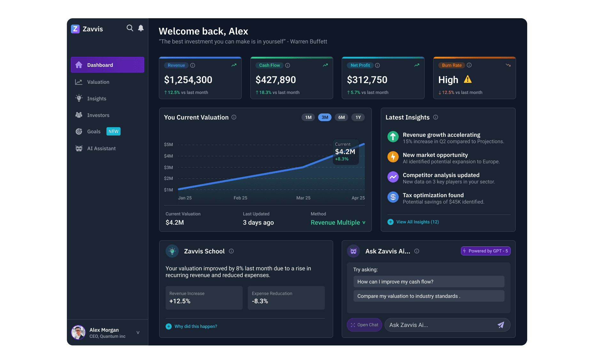
Task: Click the Open Chat button
Action: click(x=364, y=325)
